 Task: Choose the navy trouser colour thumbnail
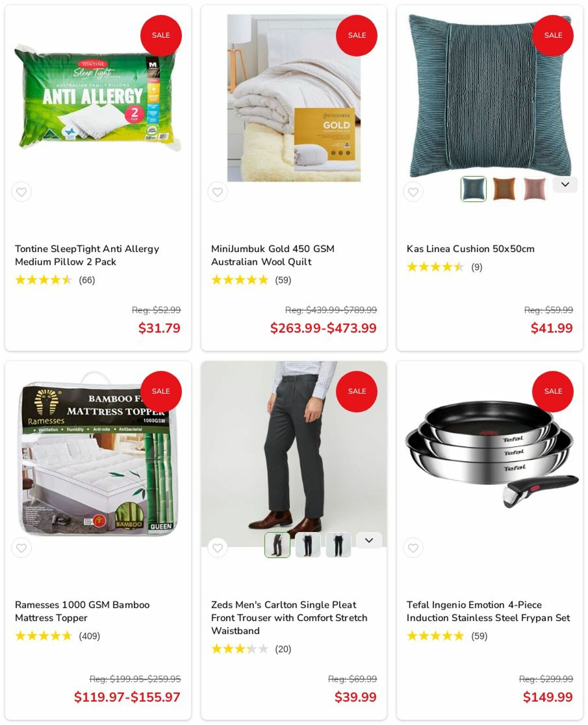308,545
